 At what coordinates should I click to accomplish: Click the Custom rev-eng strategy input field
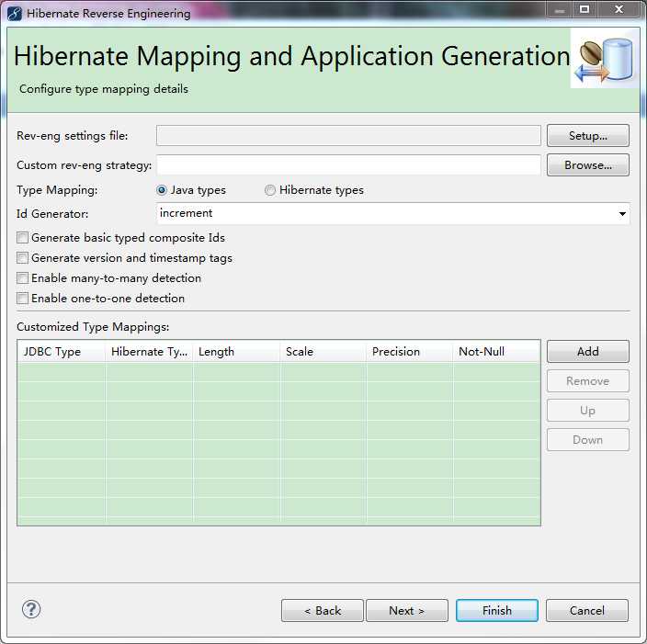pyautogui.click(x=348, y=165)
